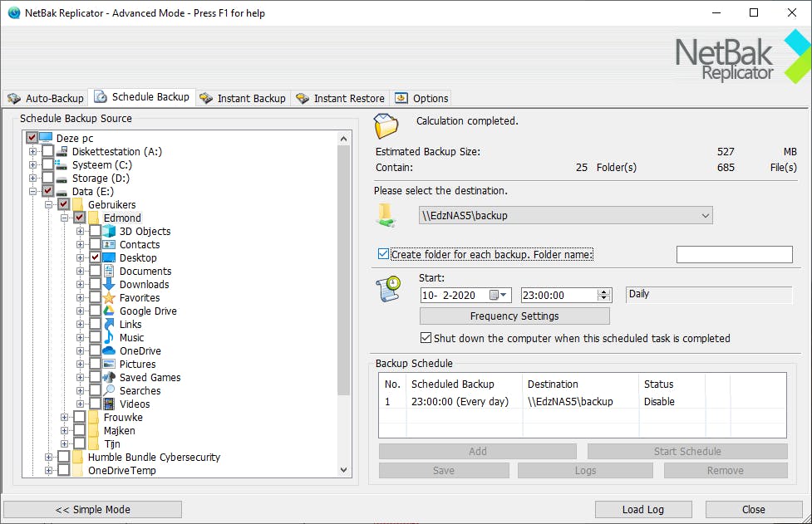This screenshot has width=812, height=524.
Task: Collapse the Gebruikers tree node
Action: [49, 205]
